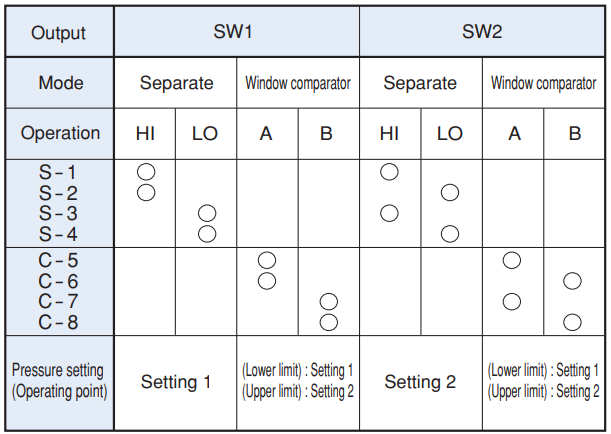611x434 pixels.
Task: Click the Operation row label
Action: (60, 133)
